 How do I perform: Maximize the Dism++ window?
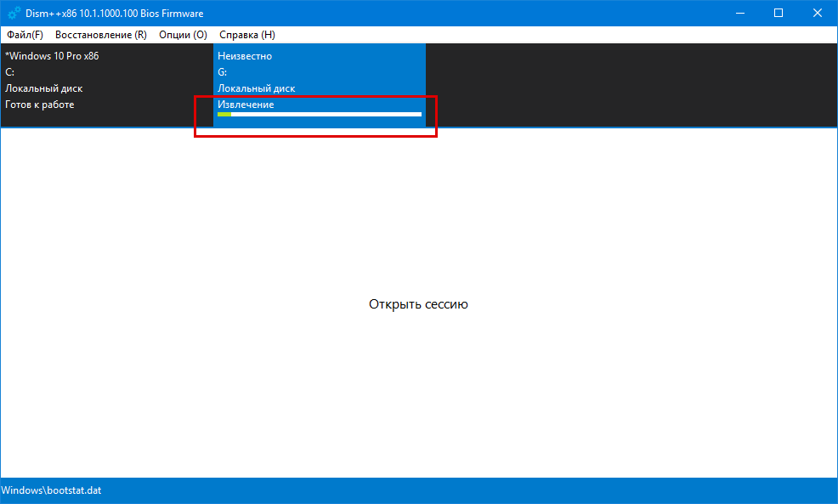pos(779,13)
